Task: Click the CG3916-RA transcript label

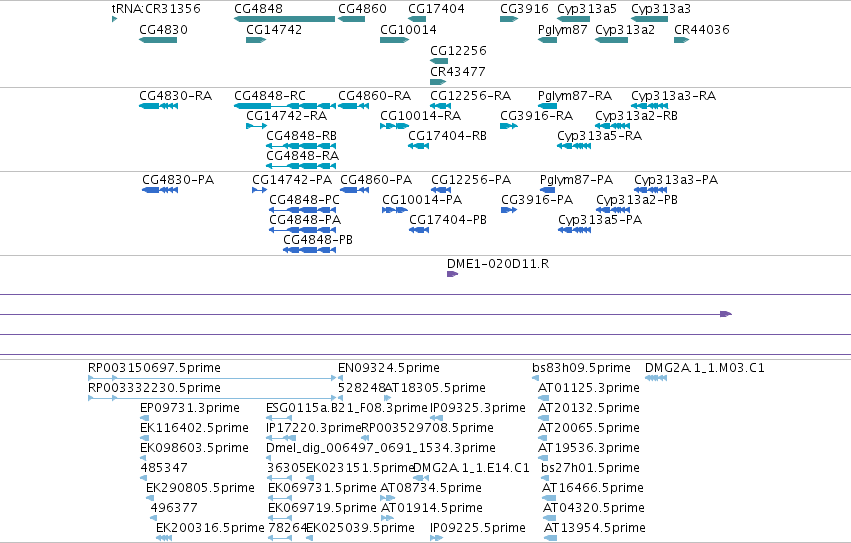Action: point(537,116)
